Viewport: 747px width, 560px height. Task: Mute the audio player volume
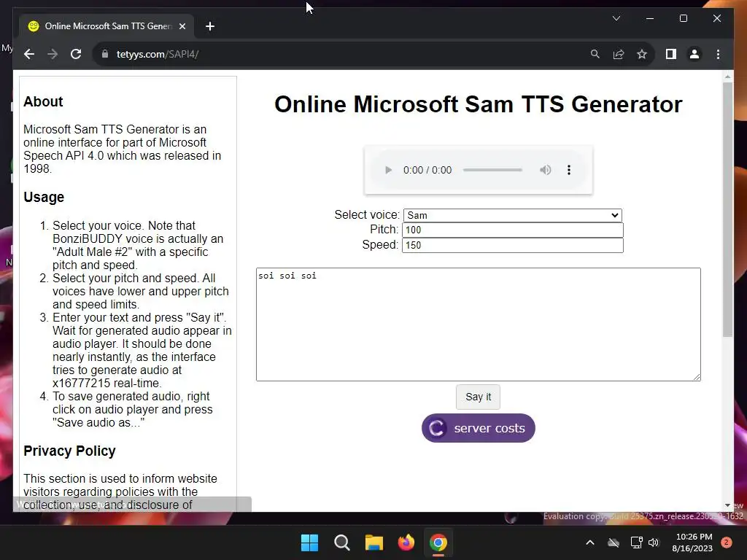click(546, 170)
